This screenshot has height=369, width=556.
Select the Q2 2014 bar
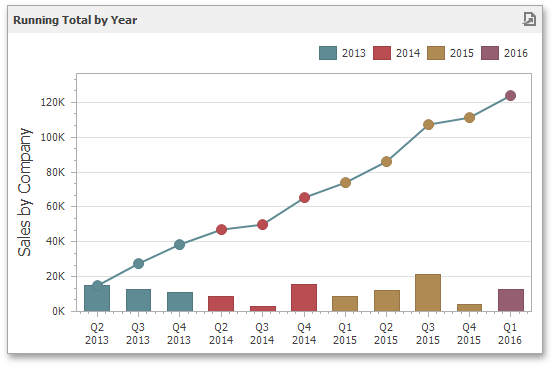(221, 304)
